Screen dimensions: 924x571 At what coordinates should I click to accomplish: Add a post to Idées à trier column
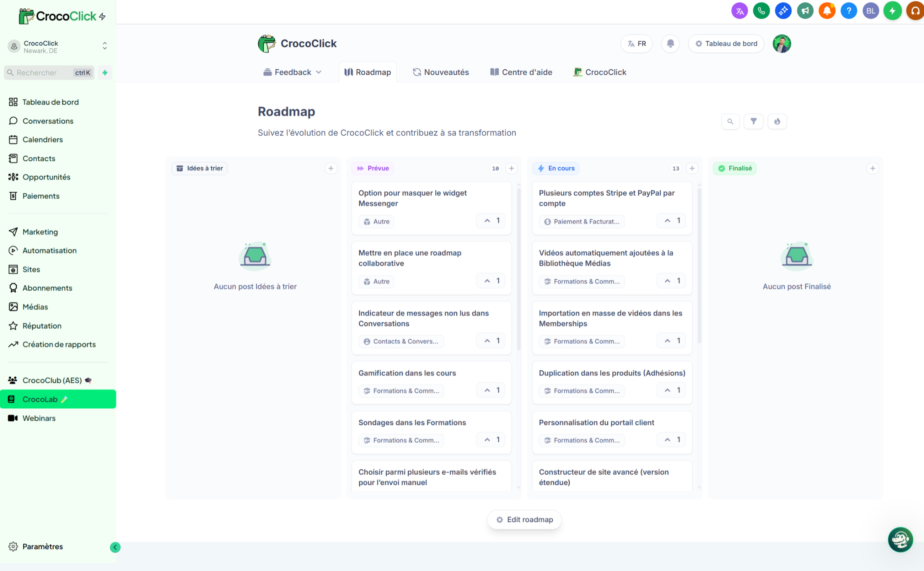[x=331, y=169]
